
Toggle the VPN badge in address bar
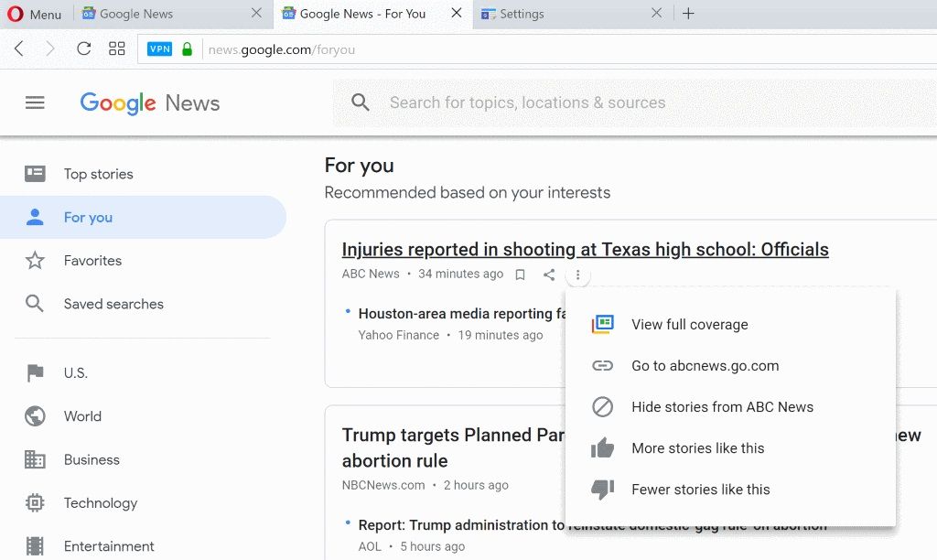coord(159,49)
